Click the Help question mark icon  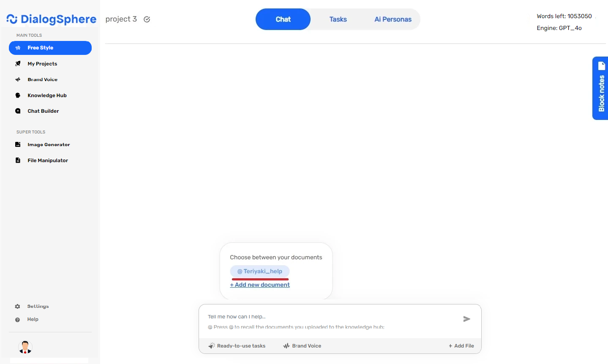pyautogui.click(x=17, y=320)
